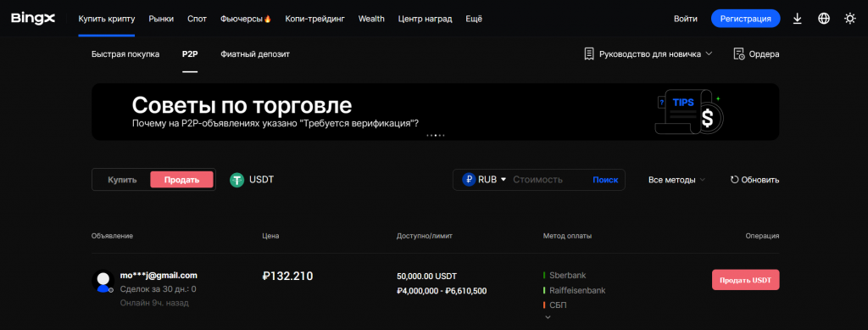Switch to Продать mode
The image size is (868, 330).
pyautogui.click(x=181, y=179)
